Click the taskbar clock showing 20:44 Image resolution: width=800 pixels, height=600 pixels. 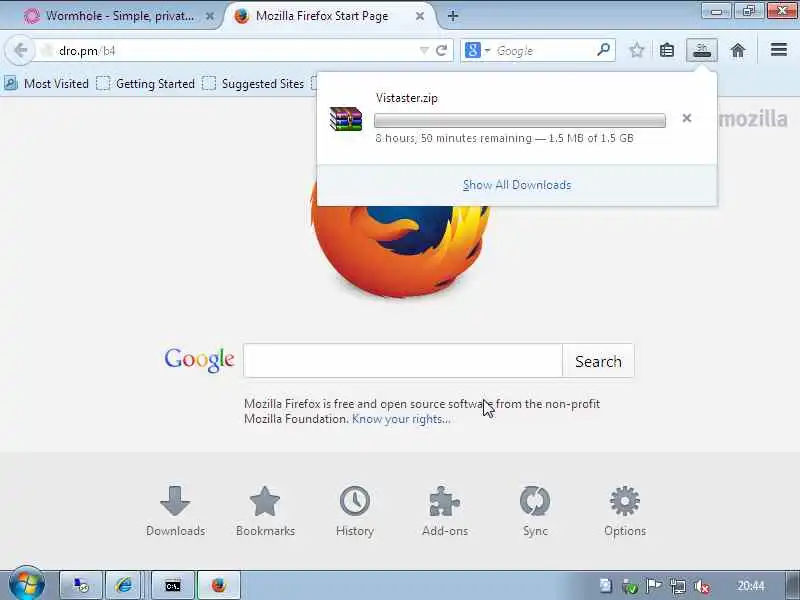tap(751, 586)
